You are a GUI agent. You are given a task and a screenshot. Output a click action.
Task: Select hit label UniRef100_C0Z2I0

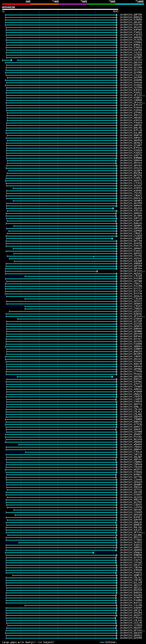(x=131, y=60)
